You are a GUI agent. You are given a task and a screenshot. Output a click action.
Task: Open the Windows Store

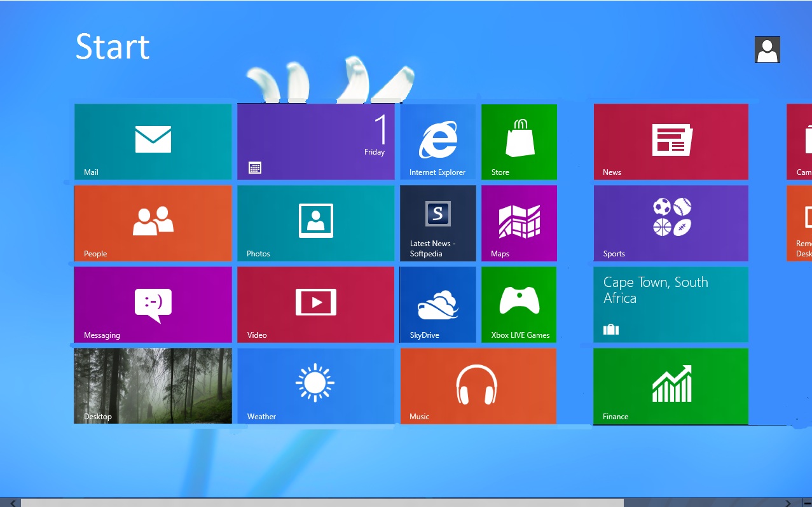[x=519, y=141]
